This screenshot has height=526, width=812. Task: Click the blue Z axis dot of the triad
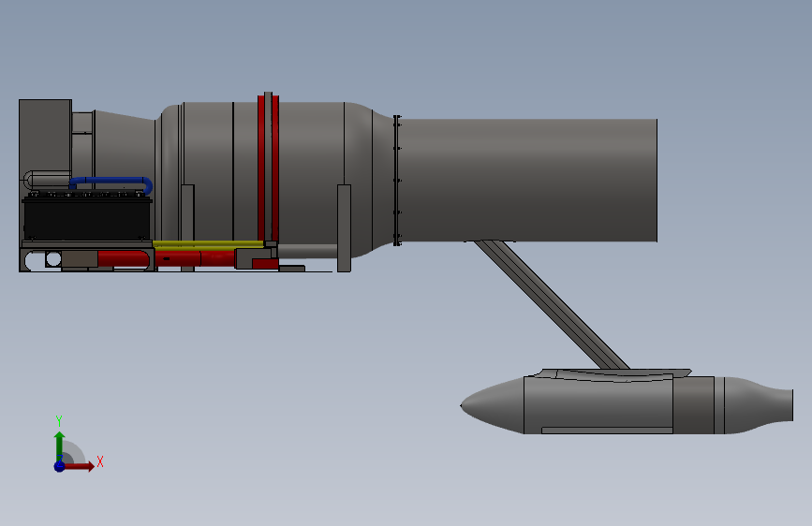click(59, 466)
